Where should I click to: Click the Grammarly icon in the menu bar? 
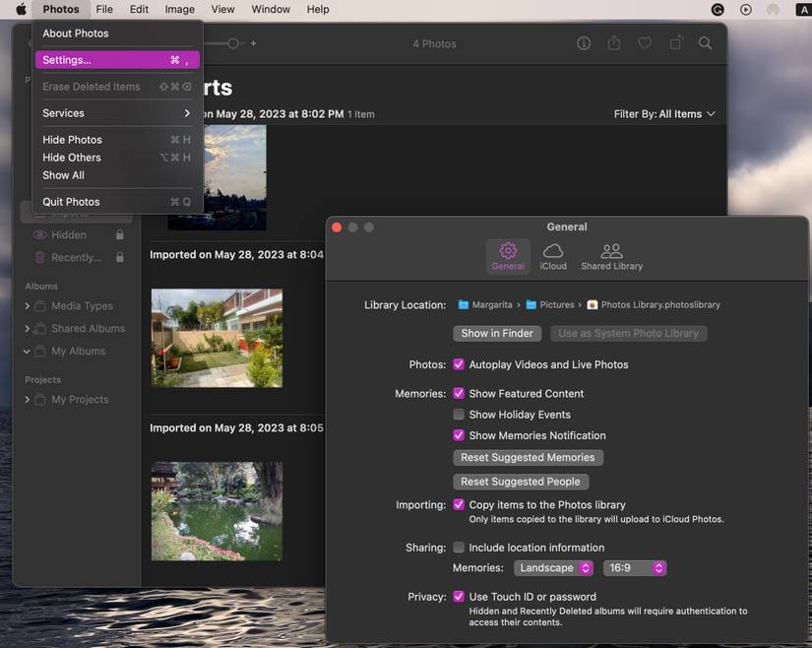[718, 9]
